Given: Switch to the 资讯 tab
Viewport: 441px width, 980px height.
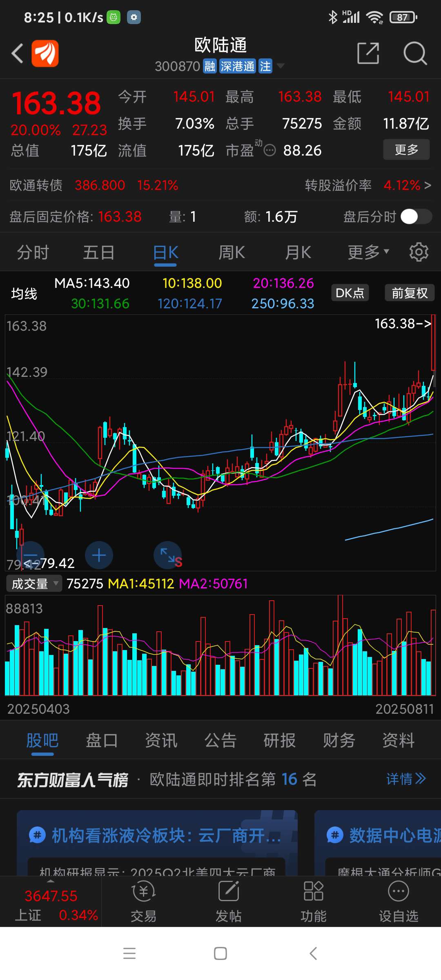Looking at the screenshot, I should pyautogui.click(x=161, y=740).
